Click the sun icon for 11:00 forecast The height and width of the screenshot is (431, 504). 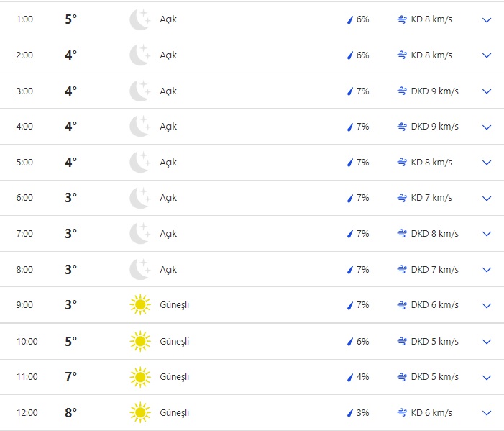point(139,377)
